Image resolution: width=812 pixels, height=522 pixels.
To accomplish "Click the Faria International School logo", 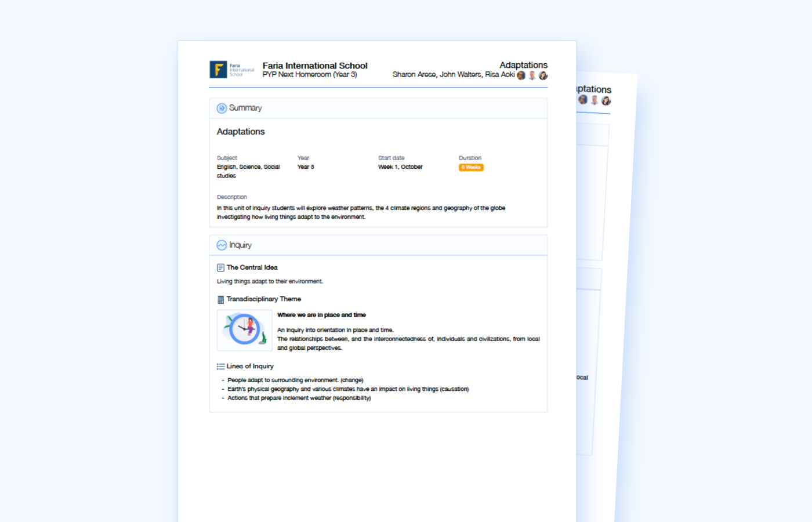I will coord(231,70).
